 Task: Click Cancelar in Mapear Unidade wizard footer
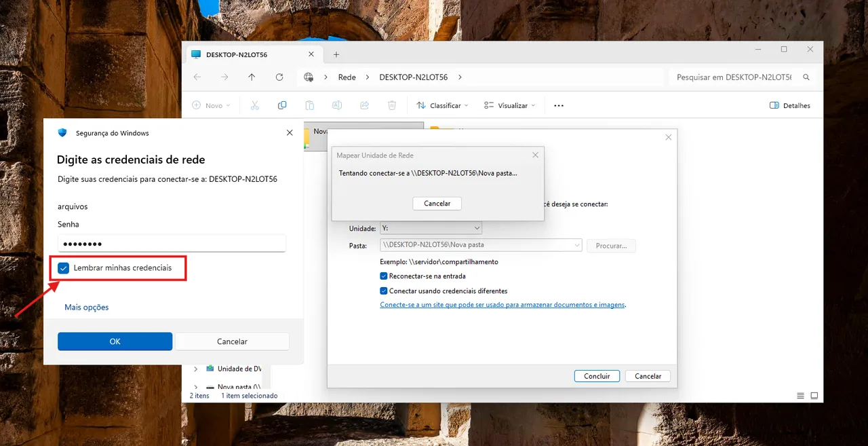click(x=648, y=376)
